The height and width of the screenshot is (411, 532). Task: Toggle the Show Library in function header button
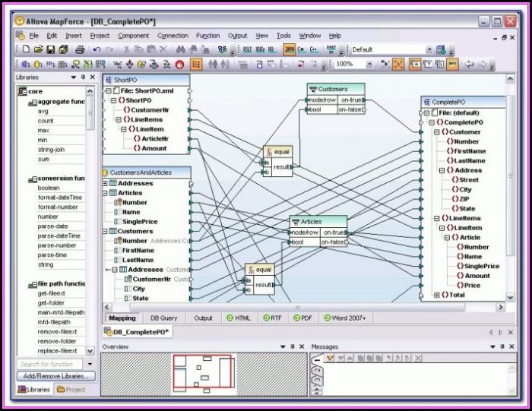click(x=440, y=64)
